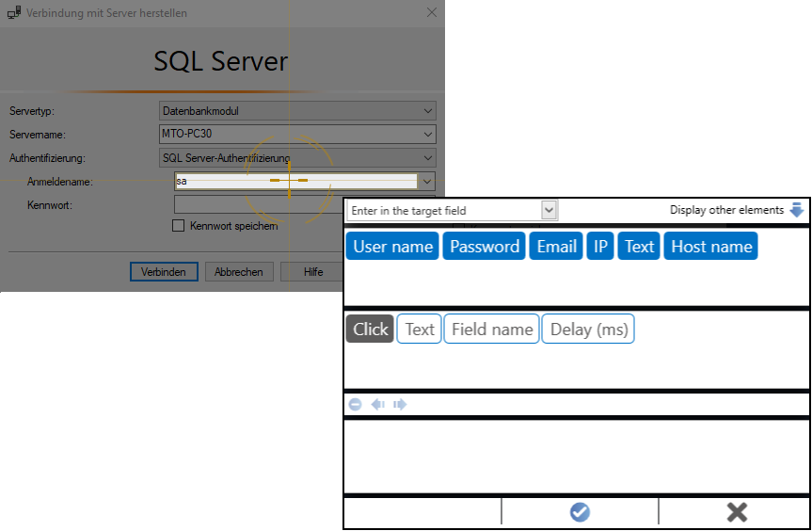The height and width of the screenshot is (531, 812).
Task: Click the Hilfe button
Action: tap(312, 272)
